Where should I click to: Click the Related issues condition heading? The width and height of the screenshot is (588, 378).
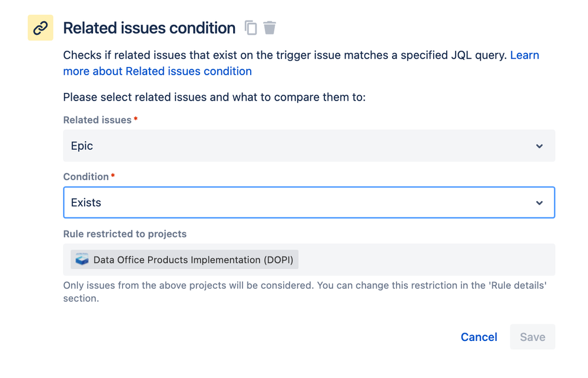149,28
